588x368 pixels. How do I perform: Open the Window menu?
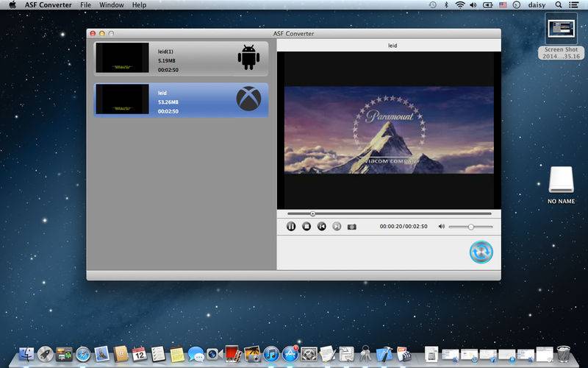[x=112, y=5]
